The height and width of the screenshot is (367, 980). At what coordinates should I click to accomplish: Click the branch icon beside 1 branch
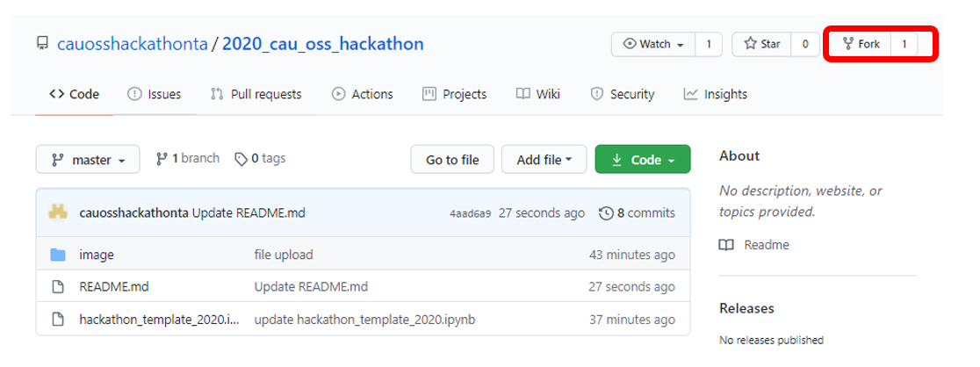click(162, 158)
